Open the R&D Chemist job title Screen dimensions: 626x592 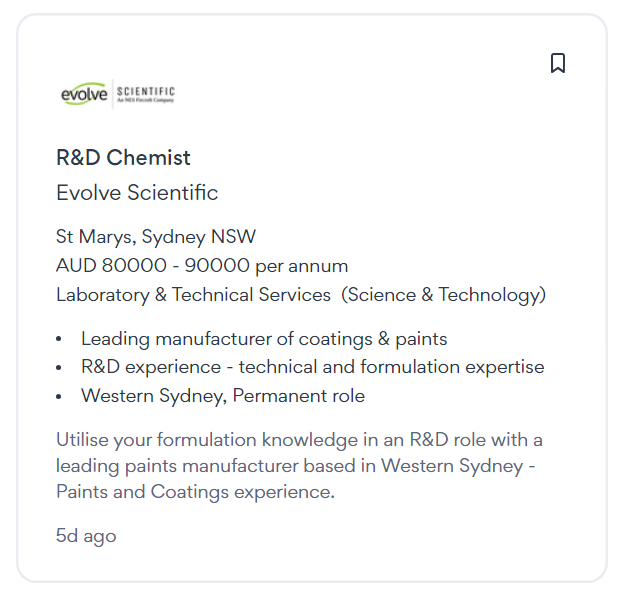click(123, 157)
